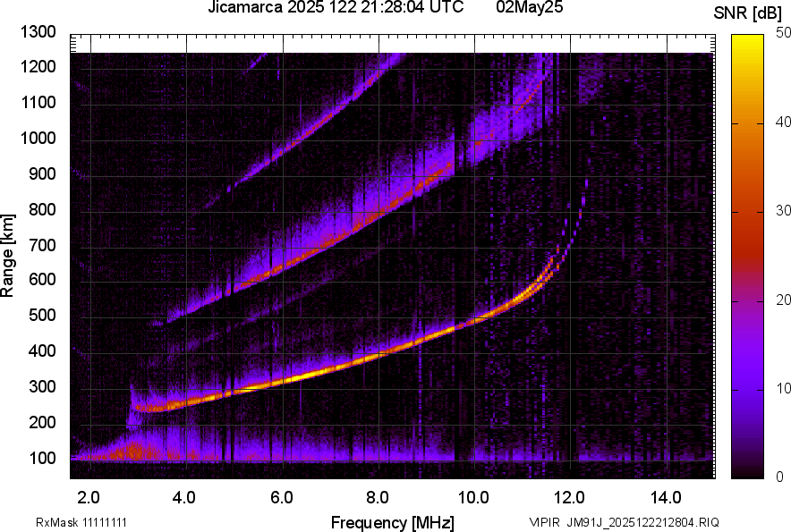Click the frequency tick label '8.0'
791x532 pixels.
(378, 498)
